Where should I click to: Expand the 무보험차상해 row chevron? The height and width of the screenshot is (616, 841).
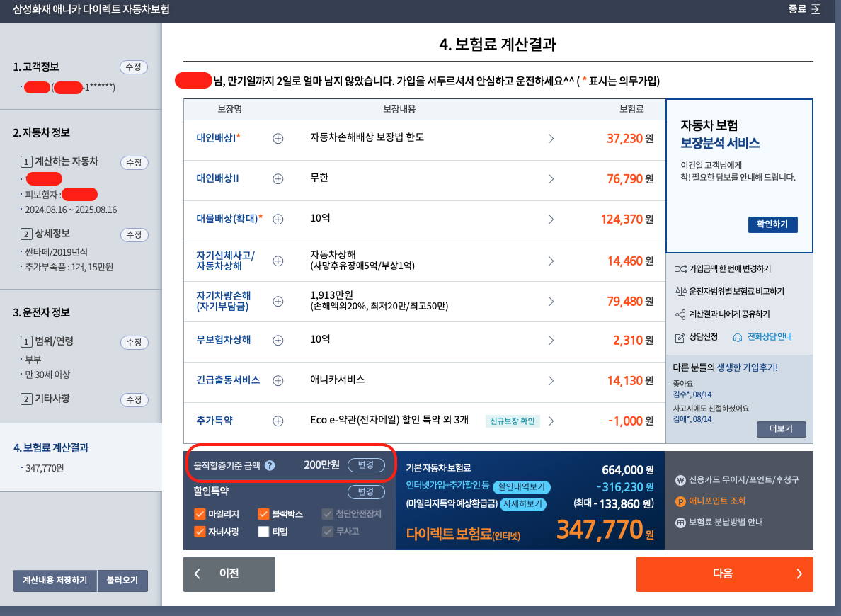[551, 340]
